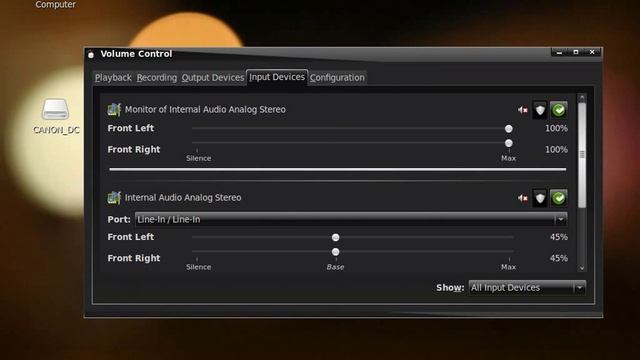Select the CANON_DC drive desktop icon
Image resolution: width=640 pixels, height=360 pixels.
coord(56,109)
